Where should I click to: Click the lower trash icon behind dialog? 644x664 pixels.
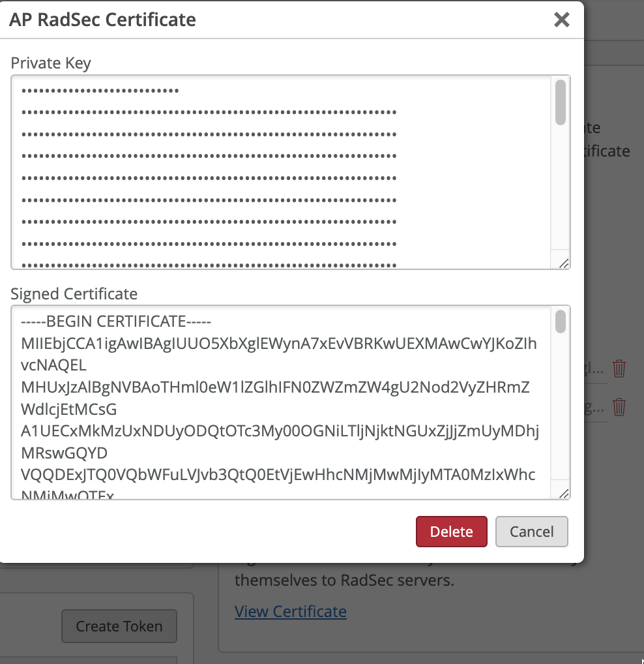click(x=619, y=407)
